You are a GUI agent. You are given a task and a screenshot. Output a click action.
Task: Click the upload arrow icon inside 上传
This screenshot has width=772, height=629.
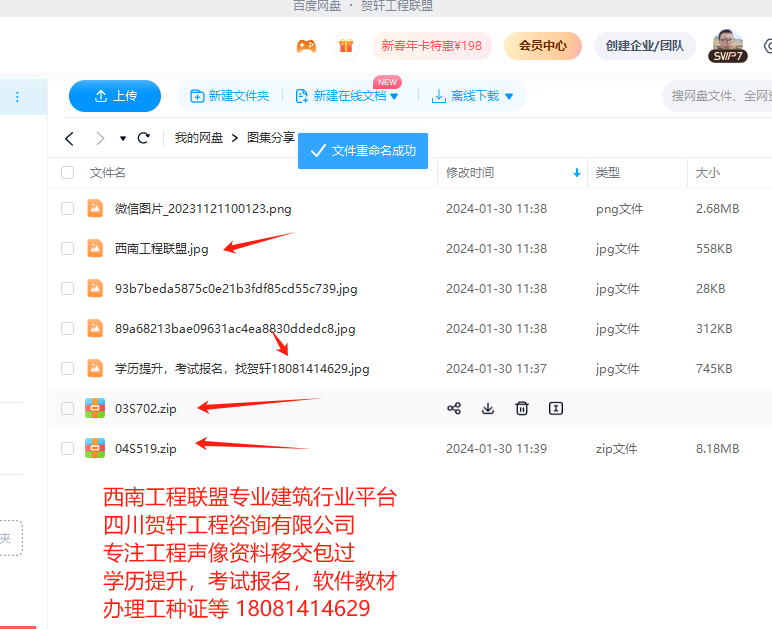pos(101,96)
